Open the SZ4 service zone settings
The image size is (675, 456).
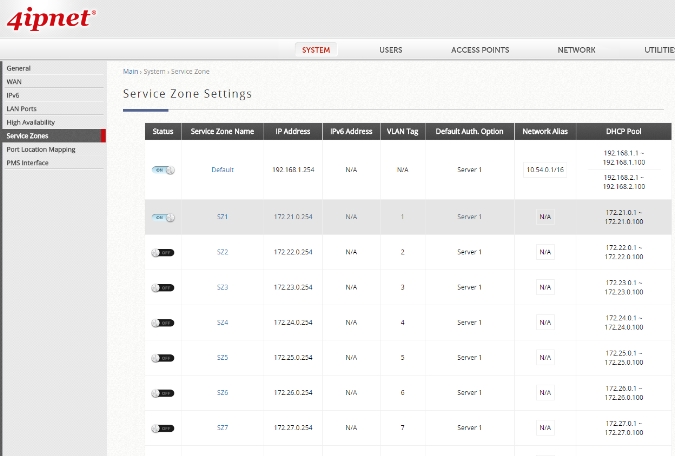tap(222, 323)
